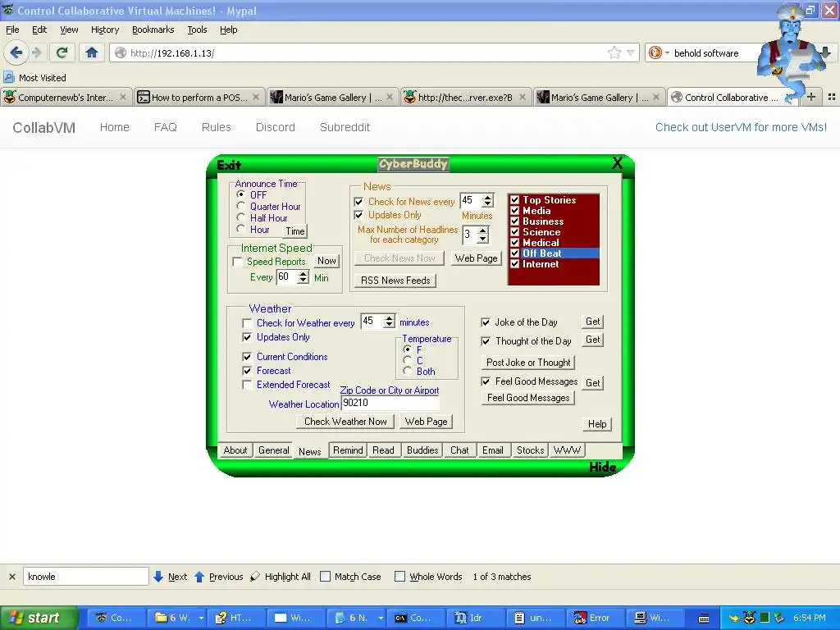840x630 pixels.
Task: Expand the 6 W... taskbar group
Action: coord(201,618)
